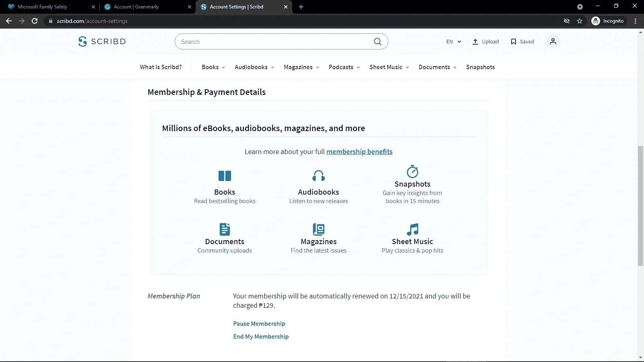Click the browser forward arrow

click(22, 21)
